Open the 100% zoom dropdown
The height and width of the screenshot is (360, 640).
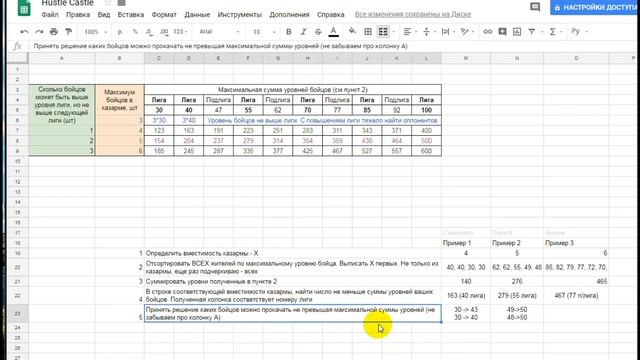(x=96, y=32)
